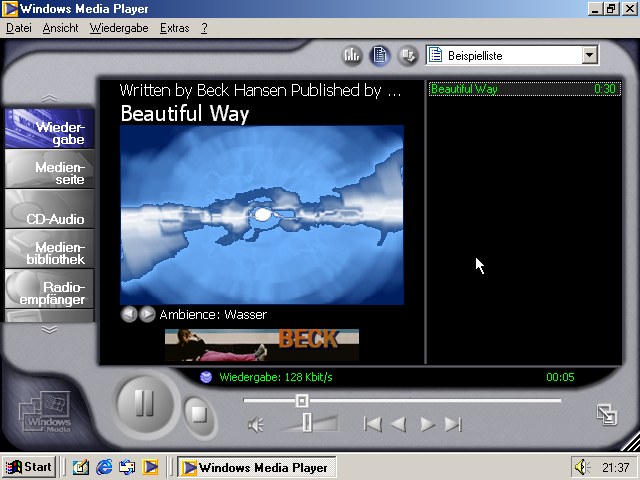Open the Datei menu
This screenshot has width=640, height=480.
[19, 28]
